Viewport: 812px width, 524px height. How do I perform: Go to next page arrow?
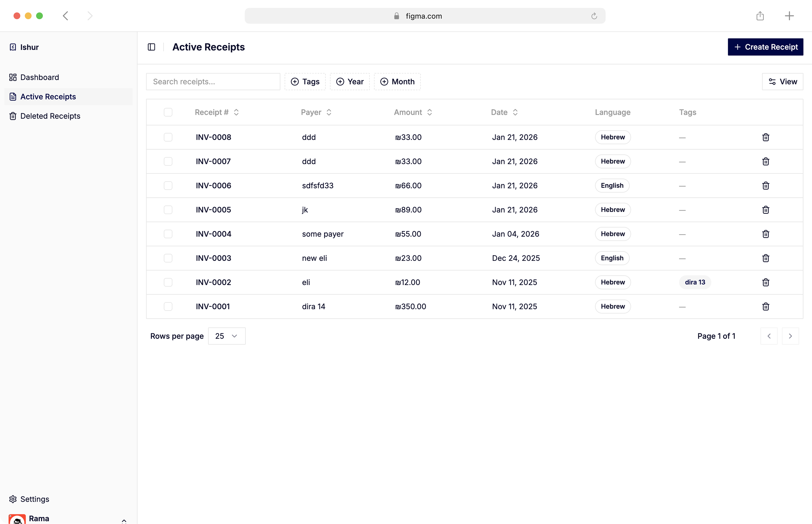click(x=790, y=336)
